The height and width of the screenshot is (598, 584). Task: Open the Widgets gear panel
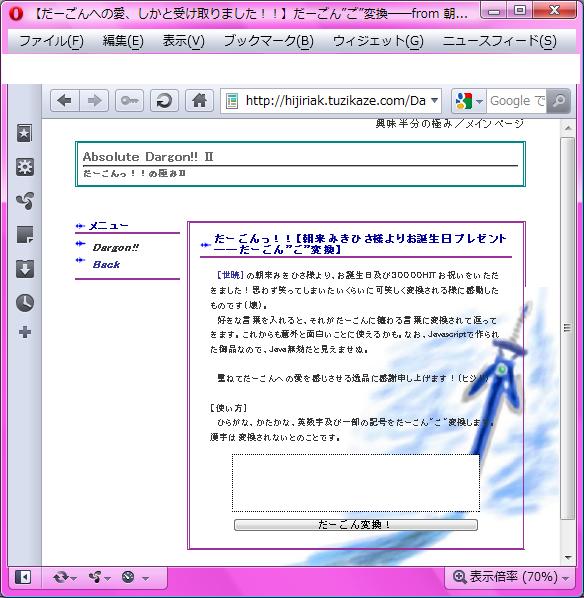point(24,167)
